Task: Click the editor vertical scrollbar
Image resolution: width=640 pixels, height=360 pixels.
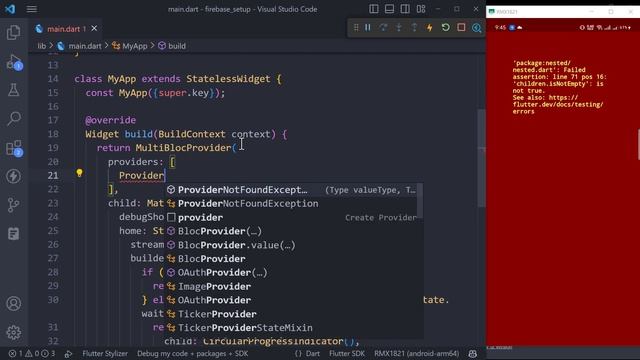Action: [x=482, y=157]
